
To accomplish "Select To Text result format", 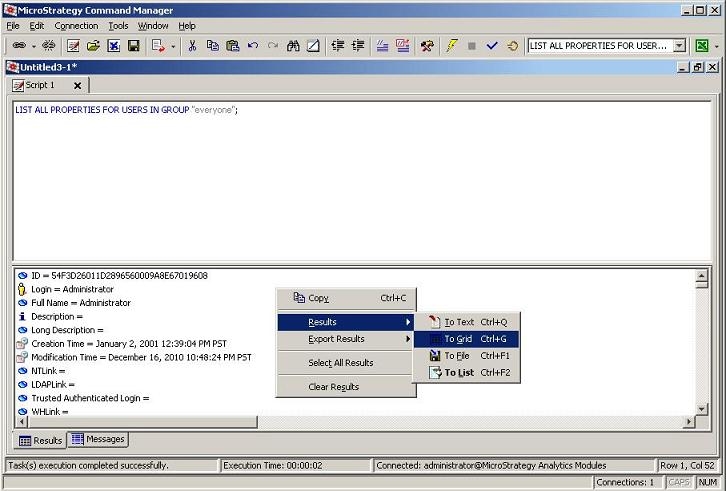I will (x=466, y=322).
